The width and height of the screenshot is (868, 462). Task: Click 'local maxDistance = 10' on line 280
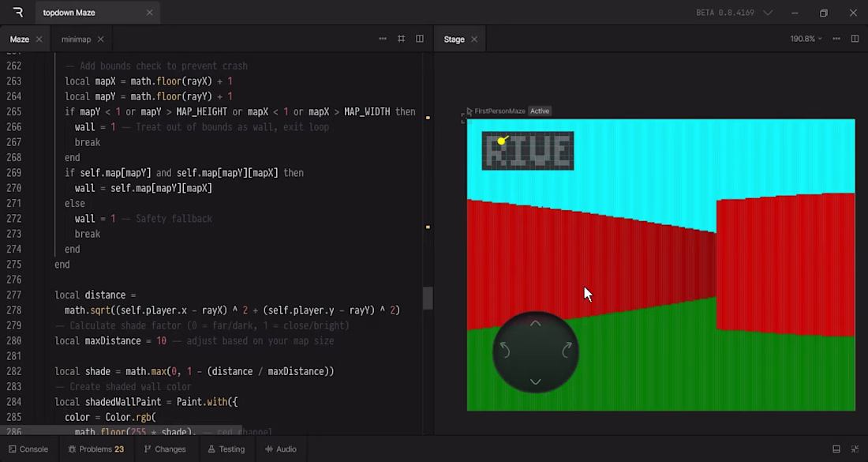click(x=110, y=340)
